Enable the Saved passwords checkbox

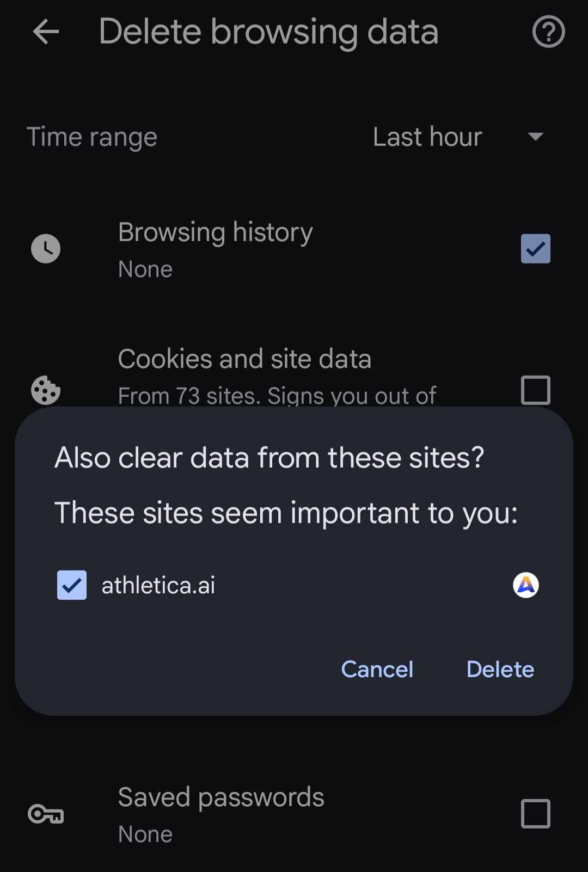point(535,814)
